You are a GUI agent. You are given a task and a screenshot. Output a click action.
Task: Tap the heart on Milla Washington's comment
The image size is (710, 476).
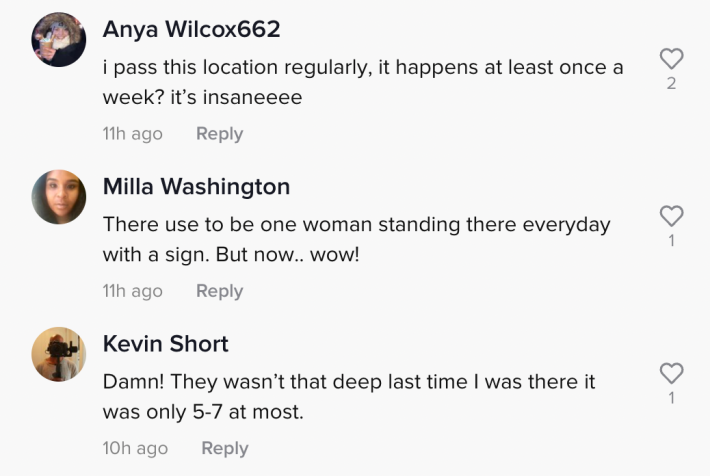(x=672, y=216)
